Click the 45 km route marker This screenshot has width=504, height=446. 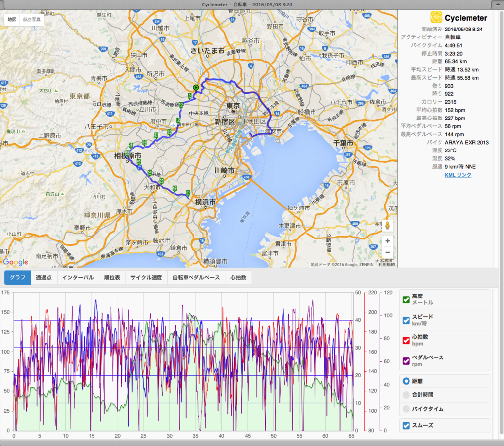click(138, 162)
